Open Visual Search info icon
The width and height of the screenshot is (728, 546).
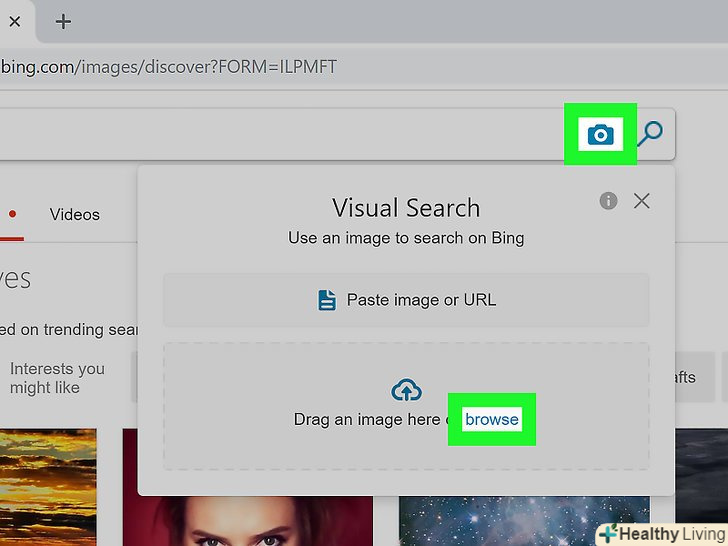(608, 201)
